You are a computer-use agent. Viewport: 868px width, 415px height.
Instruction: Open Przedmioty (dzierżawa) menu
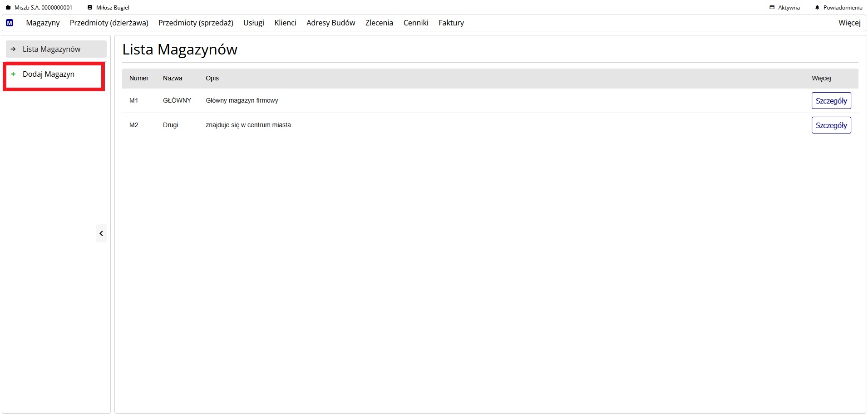109,23
